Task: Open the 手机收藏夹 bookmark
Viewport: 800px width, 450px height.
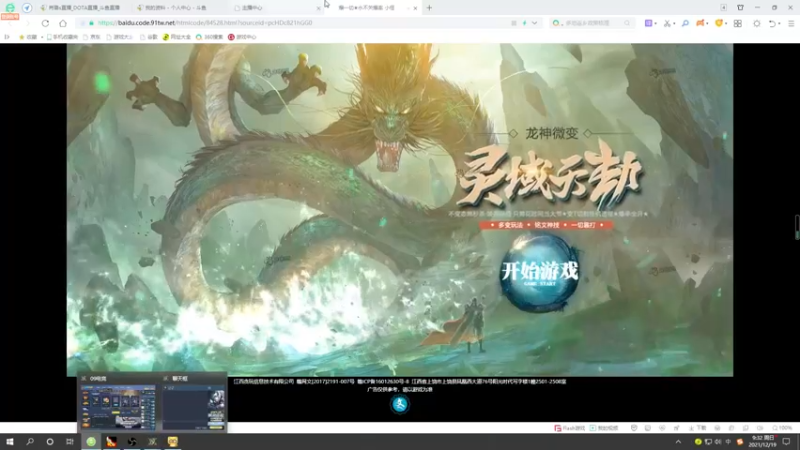Action: (x=62, y=37)
